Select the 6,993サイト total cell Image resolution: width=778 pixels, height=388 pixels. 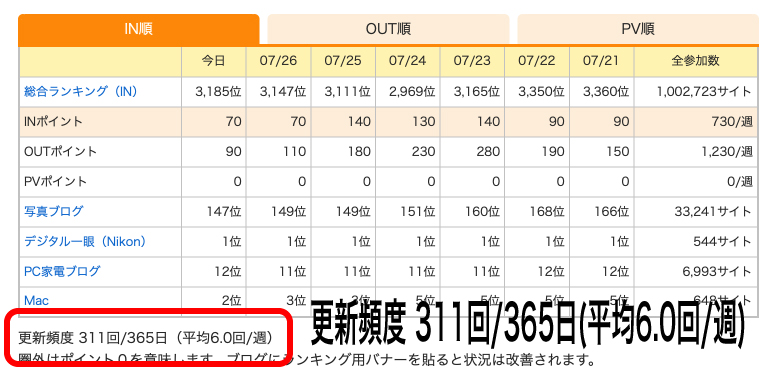[696, 272]
